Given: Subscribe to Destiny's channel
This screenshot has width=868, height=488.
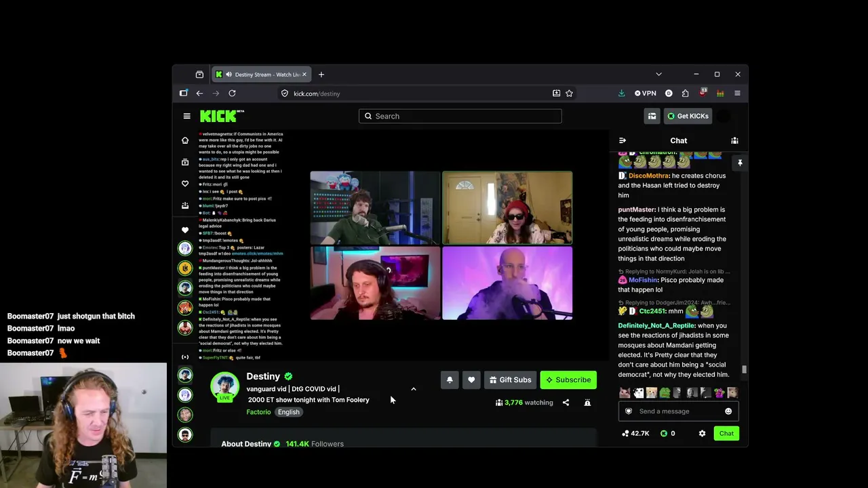Looking at the screenshot, I should (568, 380).
